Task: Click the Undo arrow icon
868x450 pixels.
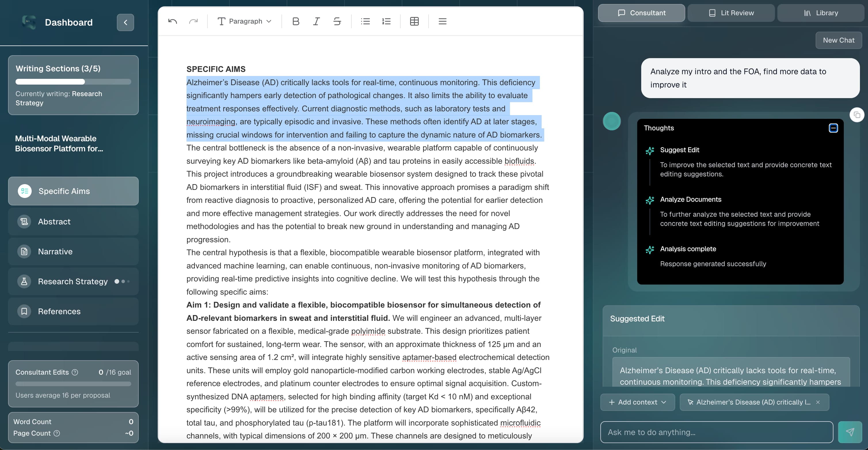Action: point(172,21)
